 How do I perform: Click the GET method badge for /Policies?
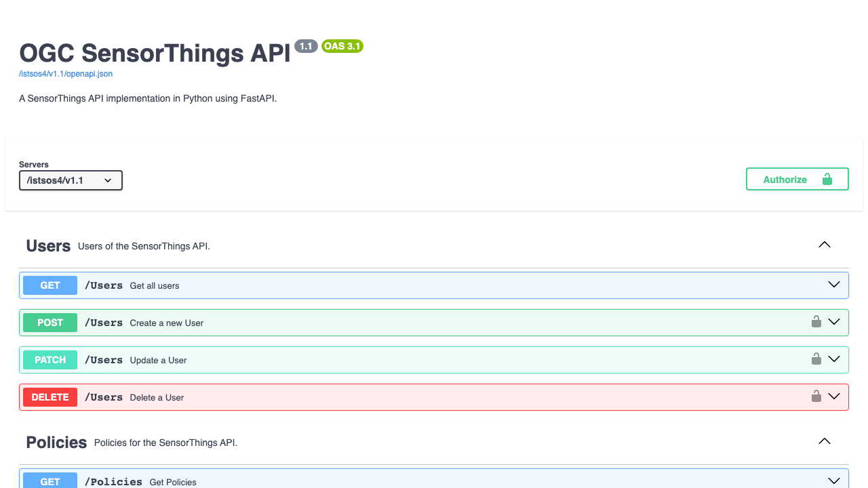50,481
